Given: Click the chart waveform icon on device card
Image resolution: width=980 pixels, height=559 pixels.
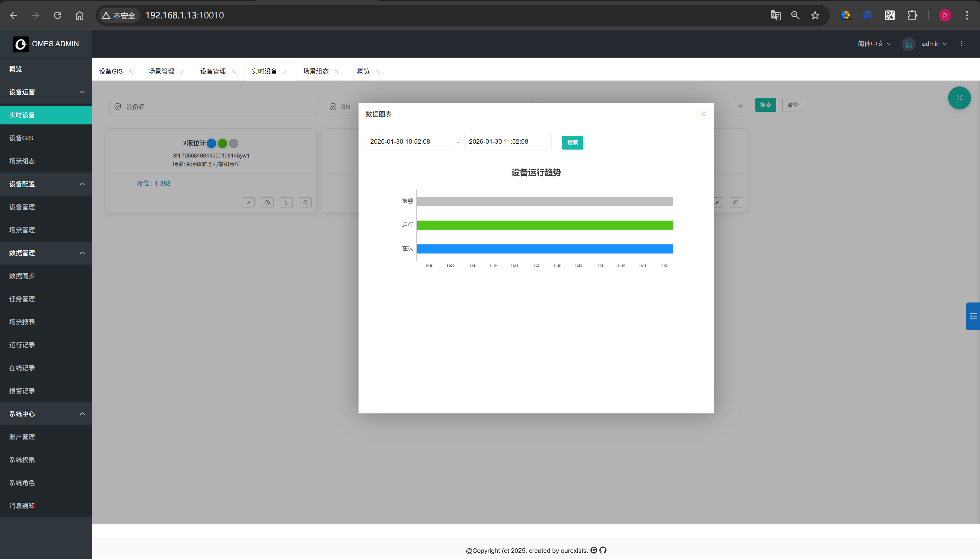Looking at the screenshot, I should click(x=286, y=203).
